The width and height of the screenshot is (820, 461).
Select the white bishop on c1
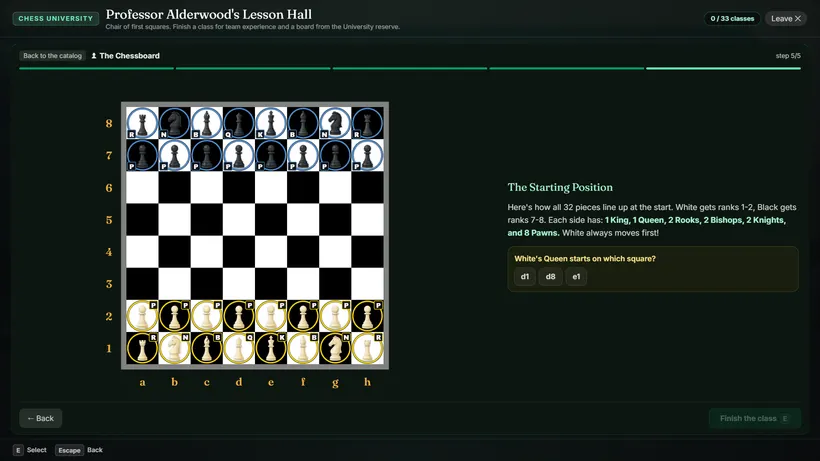[x=207, y=348]
